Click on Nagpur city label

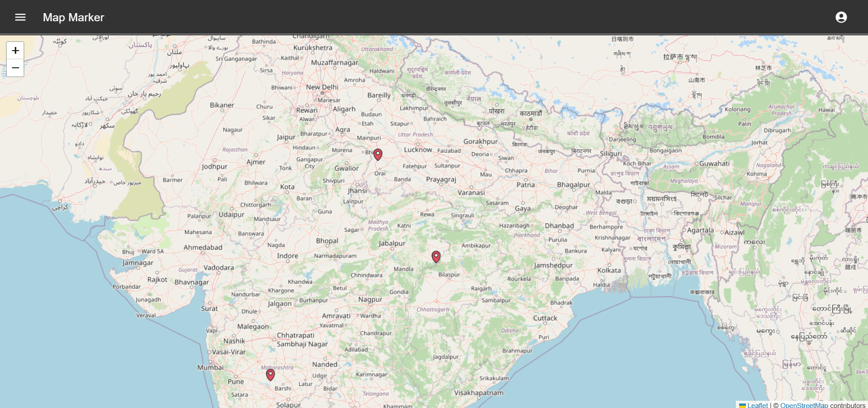pos(370,299)
